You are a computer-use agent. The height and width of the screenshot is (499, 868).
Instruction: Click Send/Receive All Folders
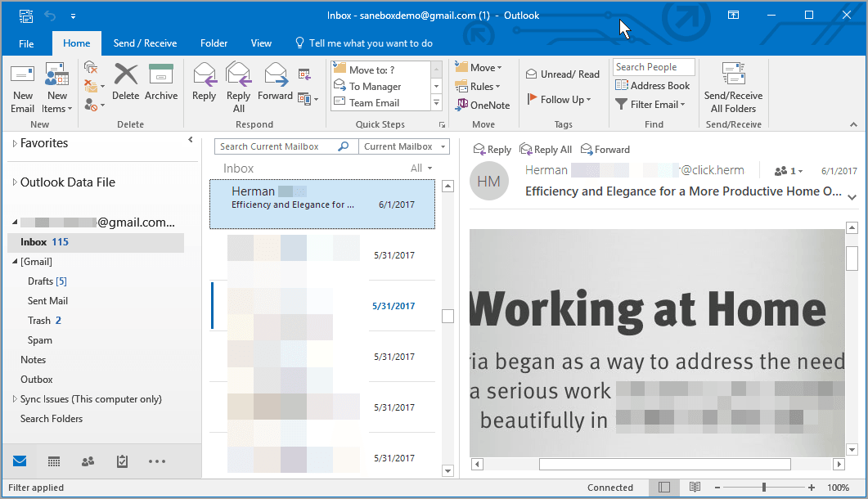733,88
